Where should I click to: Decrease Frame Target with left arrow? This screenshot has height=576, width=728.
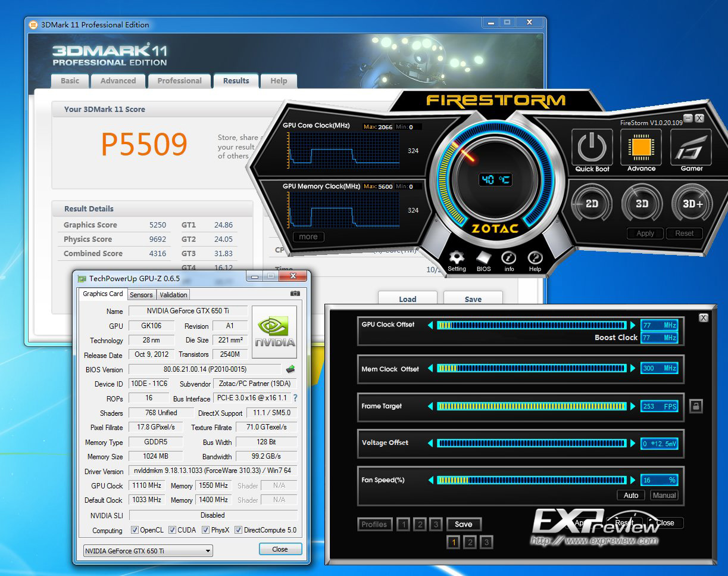click(x=430, y=406)
